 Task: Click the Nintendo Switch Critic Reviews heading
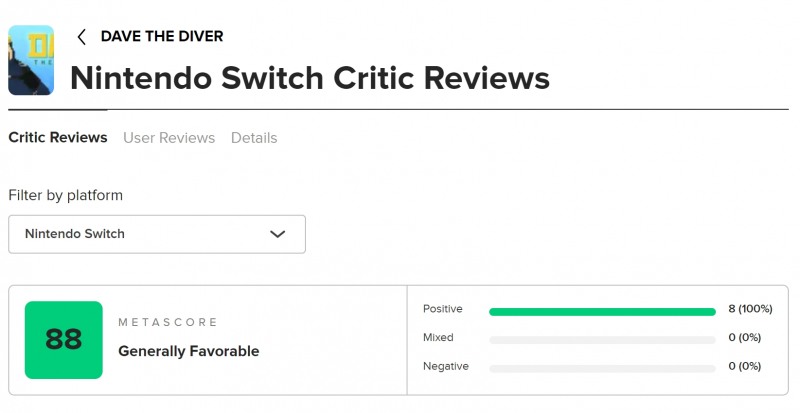[x=310, y=78]
